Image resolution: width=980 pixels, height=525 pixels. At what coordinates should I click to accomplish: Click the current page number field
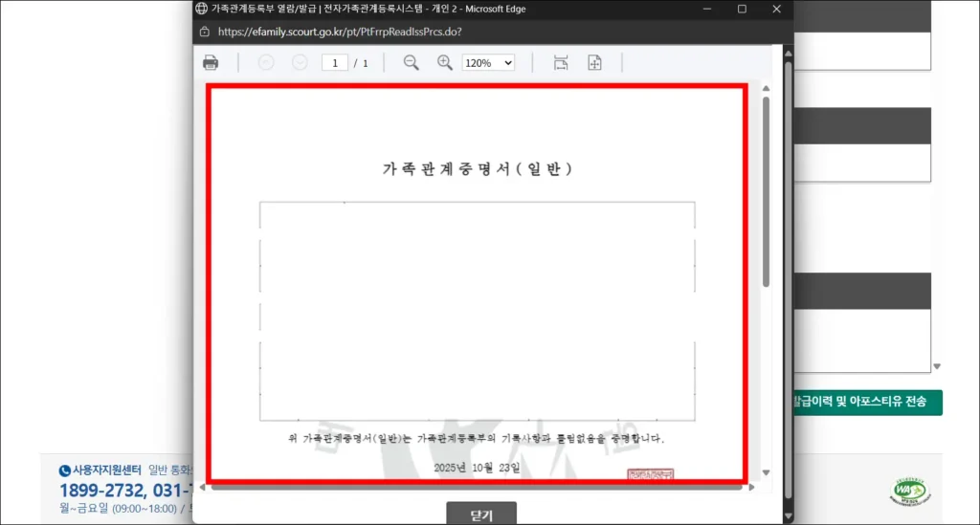(x=335, y=63)
